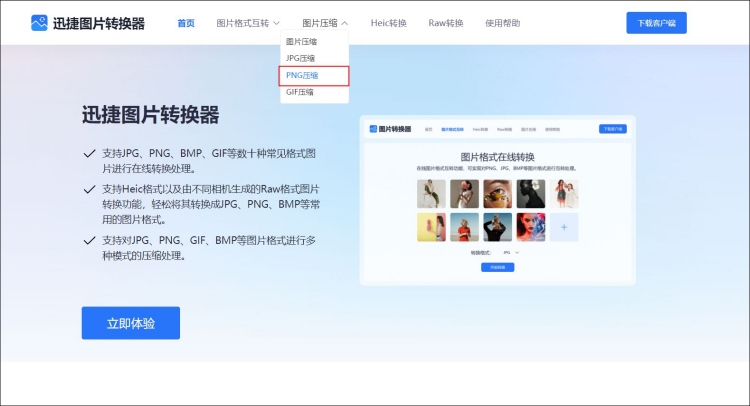Open the 首页 nav tab
The height and width of the screenshot is (406, 750).
click(x=186, y=23)
